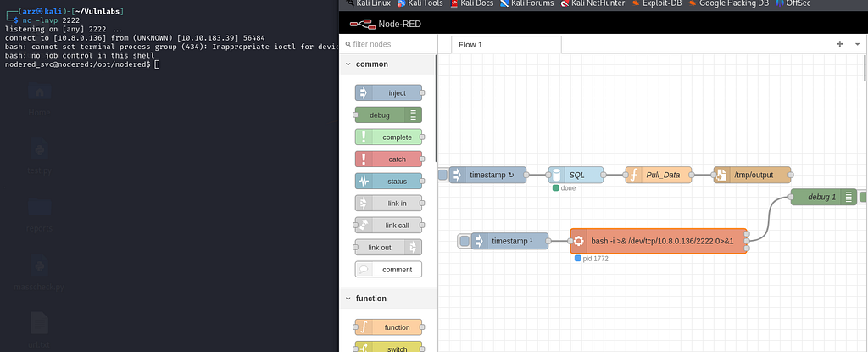The width and height of the screenshot is (868, 352).
Task: Switch to the Flow 1 tab
Action: (507, 45)
